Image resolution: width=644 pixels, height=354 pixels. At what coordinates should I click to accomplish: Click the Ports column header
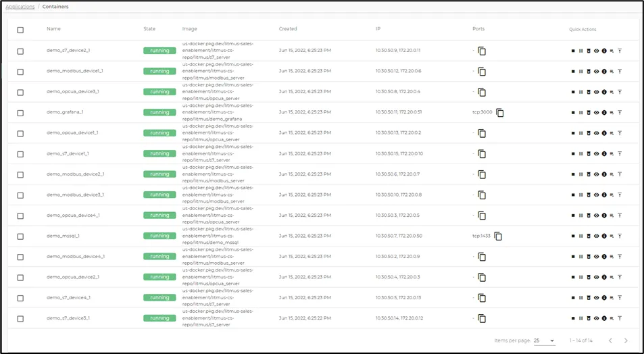click(478, 29)
